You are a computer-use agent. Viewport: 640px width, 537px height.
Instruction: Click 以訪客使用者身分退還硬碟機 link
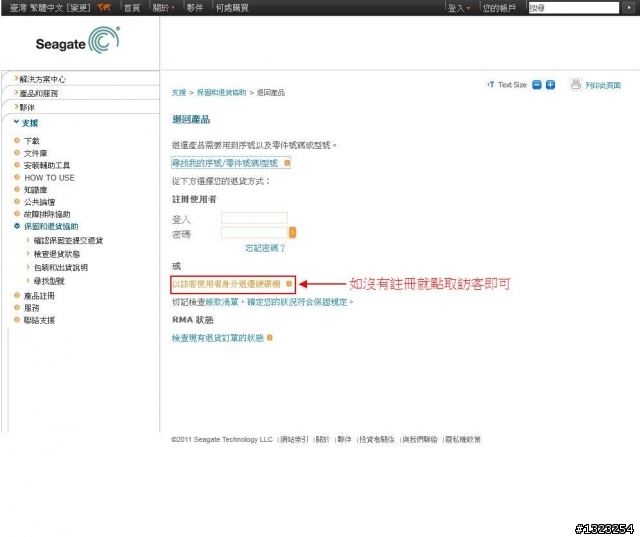226,284
